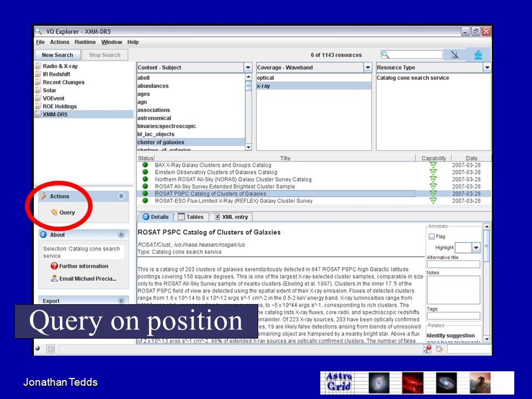
Task: Collapse the Actions panel
Action: pos(121,196)
